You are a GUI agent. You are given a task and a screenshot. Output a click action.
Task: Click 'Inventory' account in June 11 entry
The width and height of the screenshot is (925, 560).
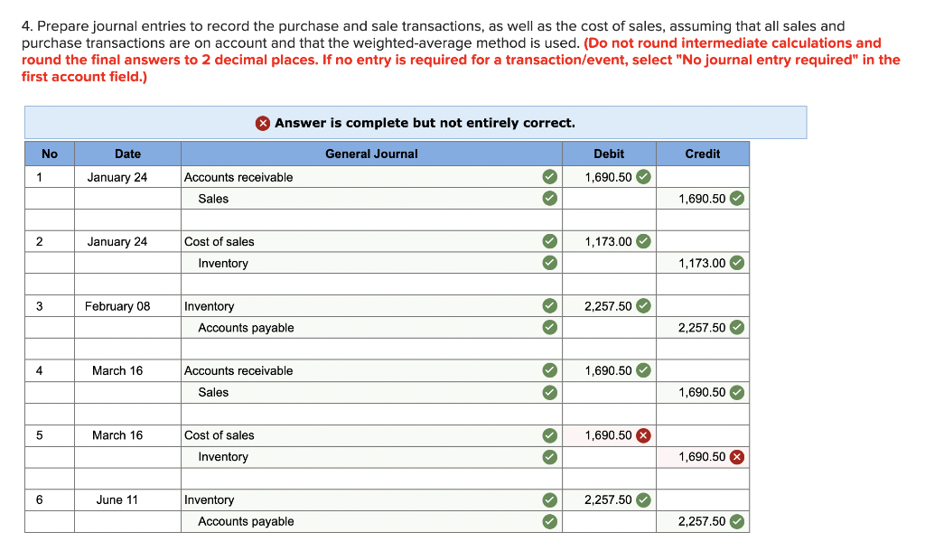click(x=209, y=499)
